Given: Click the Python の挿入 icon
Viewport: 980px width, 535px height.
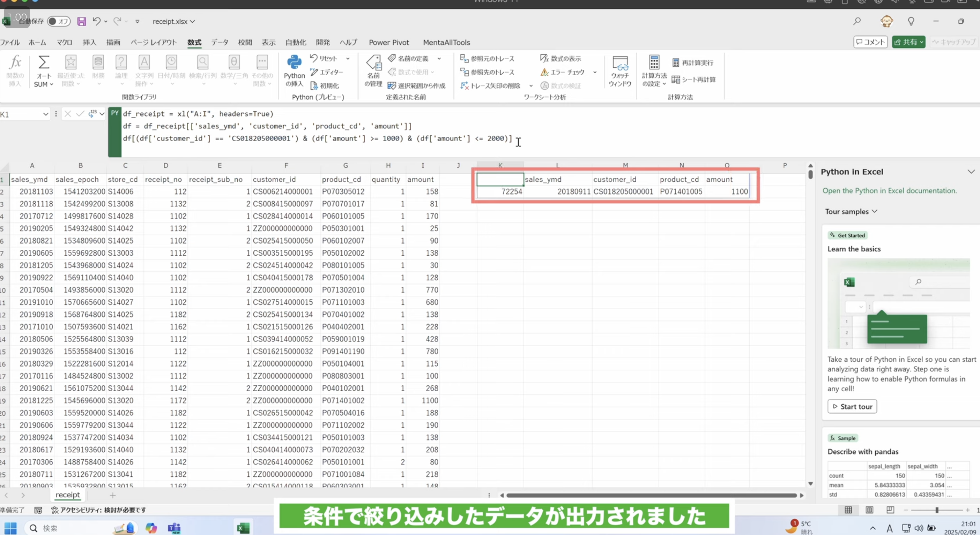Looking at the screenshot, I should [x=294, y=62].
